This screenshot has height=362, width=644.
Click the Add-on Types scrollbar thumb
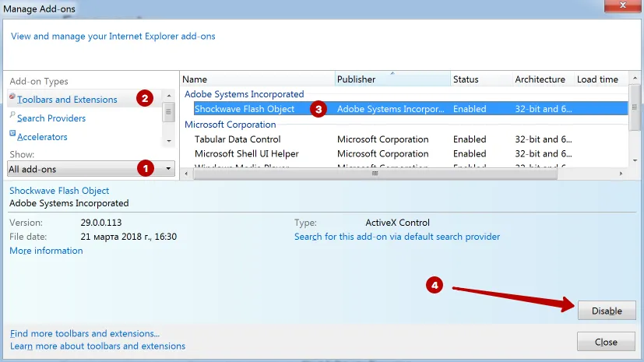point(168,112)
